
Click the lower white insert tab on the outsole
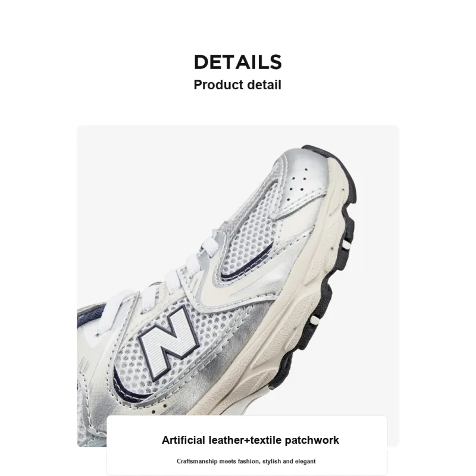click(315, 321)
